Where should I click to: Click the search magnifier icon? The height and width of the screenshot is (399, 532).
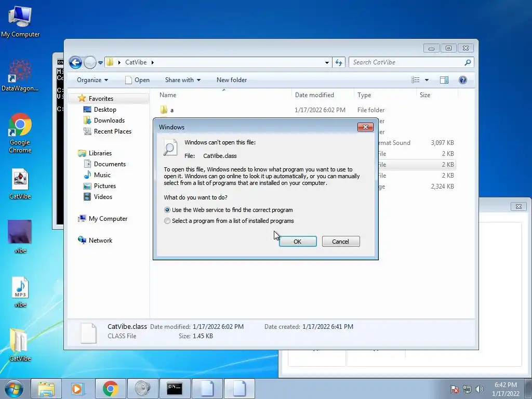(468, 62)
